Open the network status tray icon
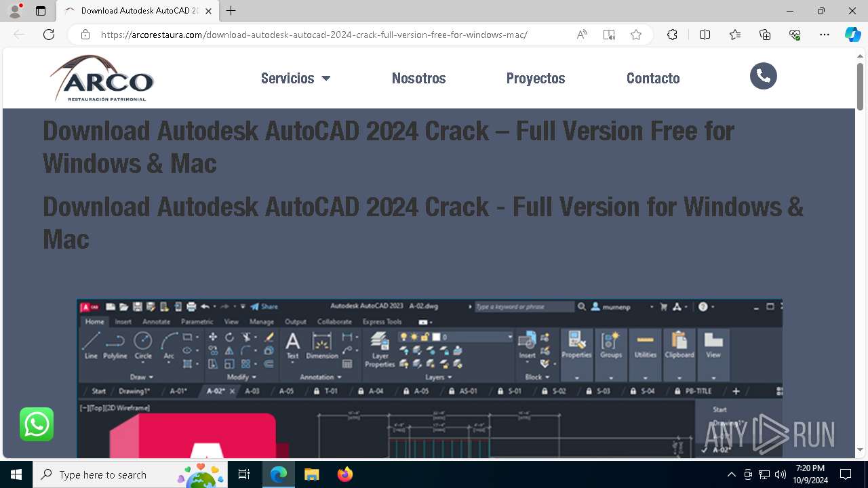 tap(764, 474)
